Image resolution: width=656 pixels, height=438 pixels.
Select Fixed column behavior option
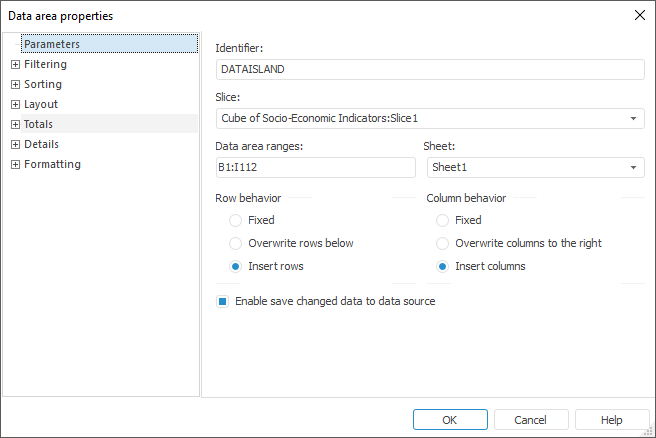[x=443, y=220]
